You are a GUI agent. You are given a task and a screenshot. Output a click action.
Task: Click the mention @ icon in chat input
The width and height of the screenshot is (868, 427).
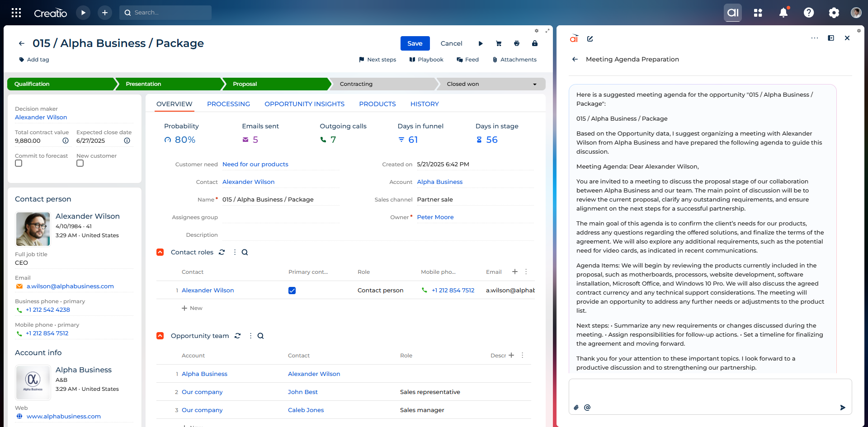[587, 408]
